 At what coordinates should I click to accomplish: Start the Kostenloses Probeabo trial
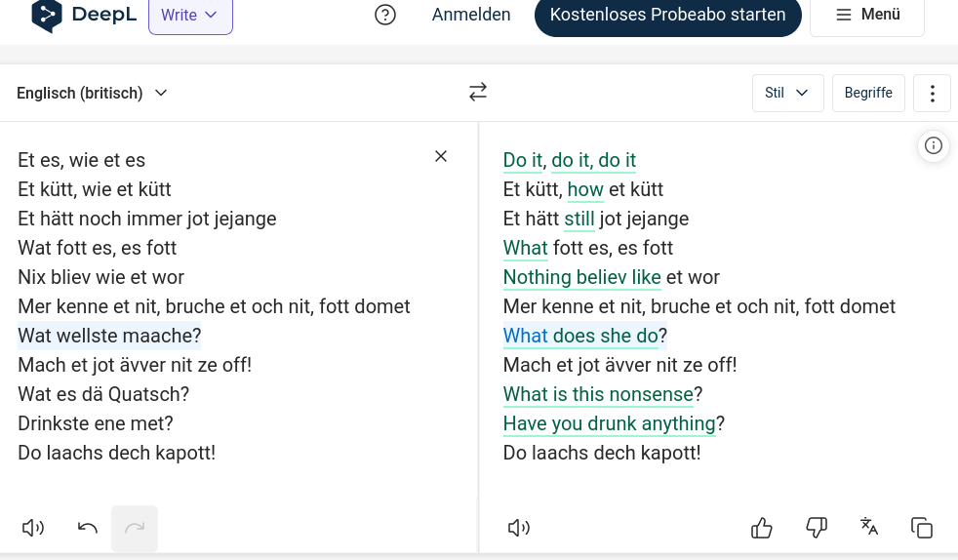point(668,15)
